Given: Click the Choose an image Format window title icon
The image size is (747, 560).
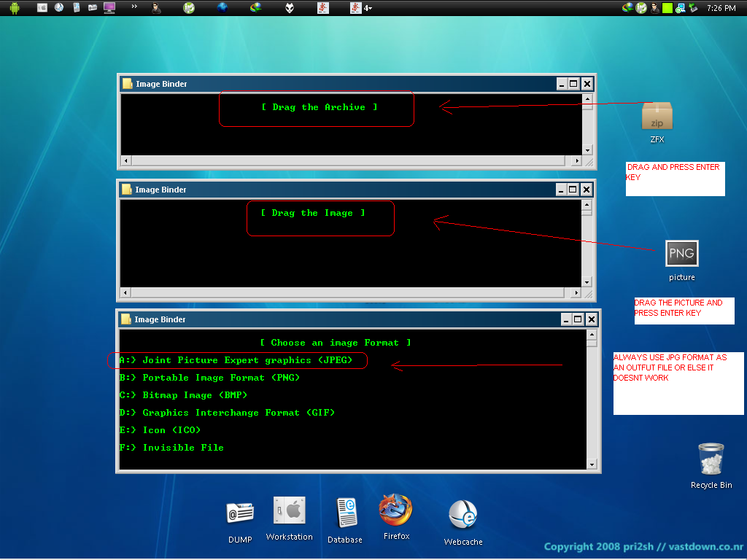Looking at the screenshot, I should click(125, 319).
